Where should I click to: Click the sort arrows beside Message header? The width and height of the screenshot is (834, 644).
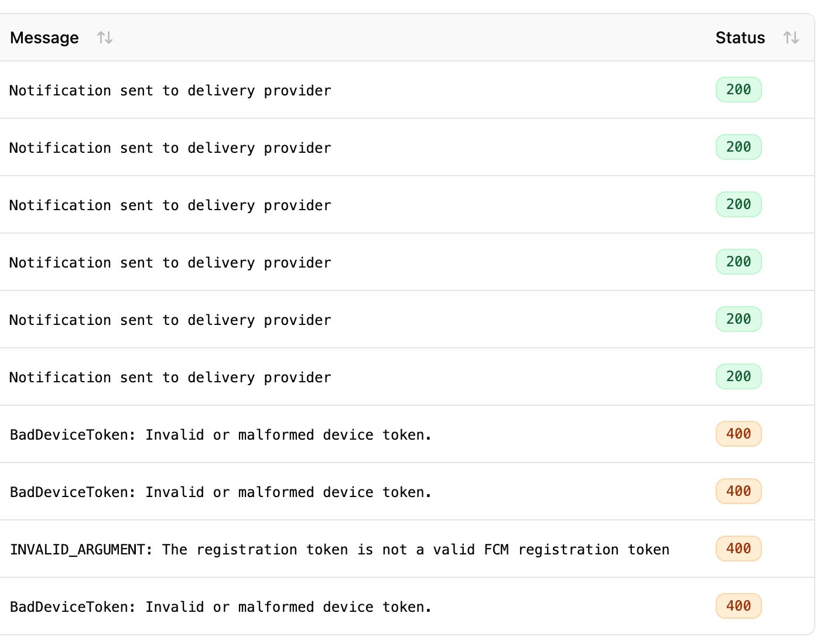pos(105,38)
